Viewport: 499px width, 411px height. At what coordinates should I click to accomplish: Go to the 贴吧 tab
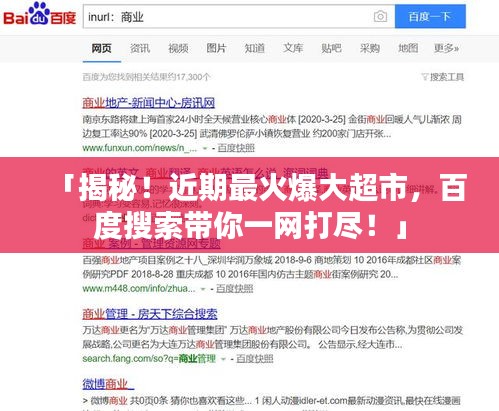[x=331, y=49]
